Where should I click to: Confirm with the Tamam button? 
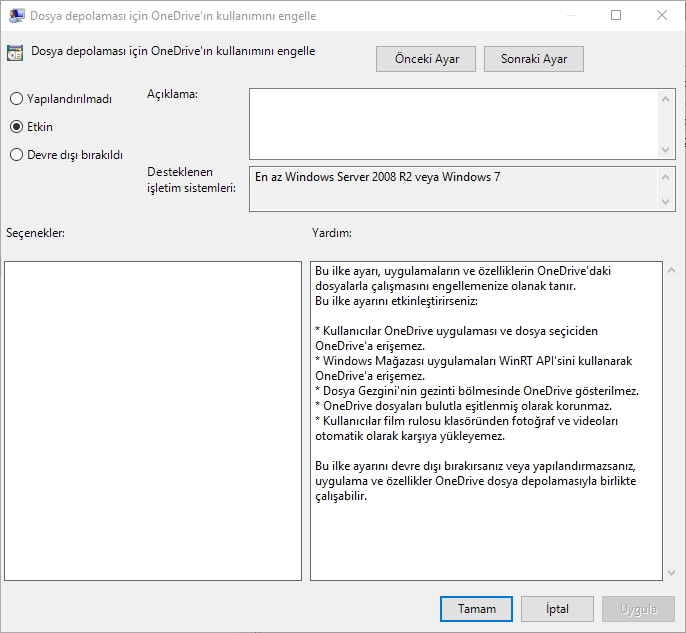(x=476, y=609)
